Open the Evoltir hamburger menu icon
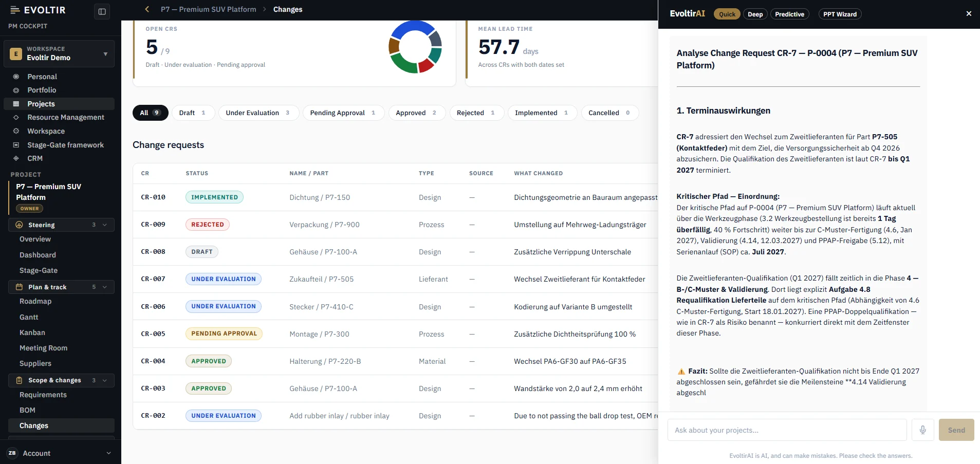This screenshot has width=980, height=464. click(x=15, y=10)
